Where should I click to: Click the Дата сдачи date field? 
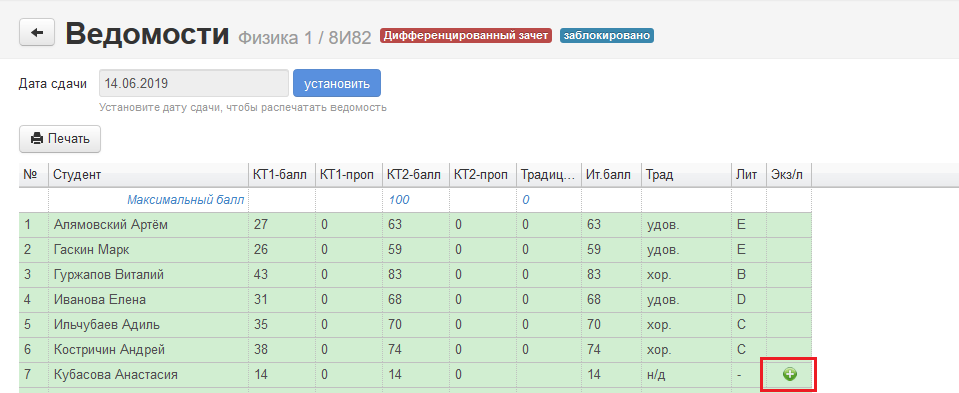tap(194, 83)
